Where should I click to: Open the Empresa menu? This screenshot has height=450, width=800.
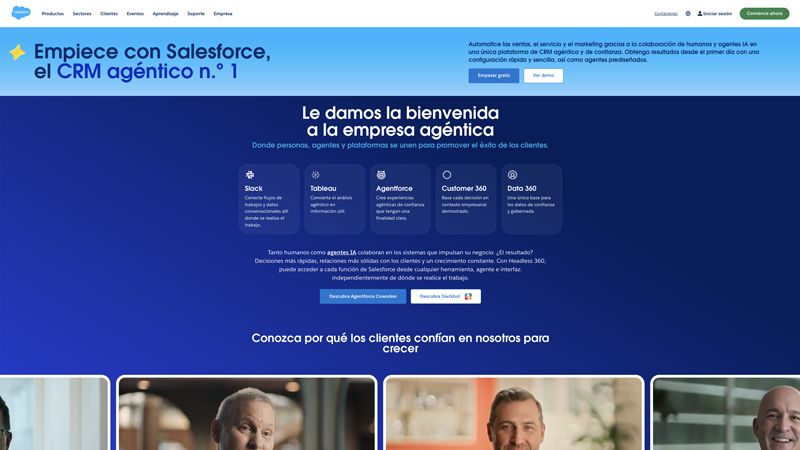click(223, 14)
